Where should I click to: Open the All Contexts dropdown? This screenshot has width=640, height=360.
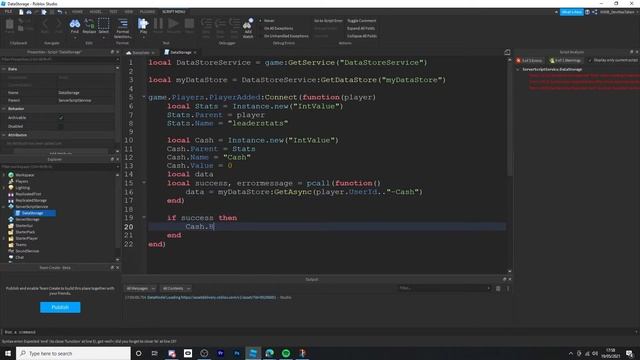click(176, 289)
